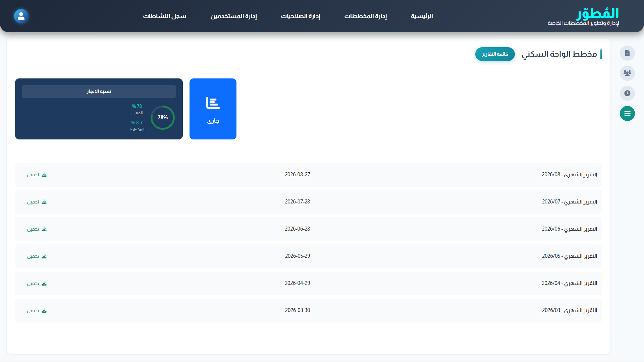Open the الرئيسية menu item
Screen dimensions: 644x362
[x=422, y=16]
